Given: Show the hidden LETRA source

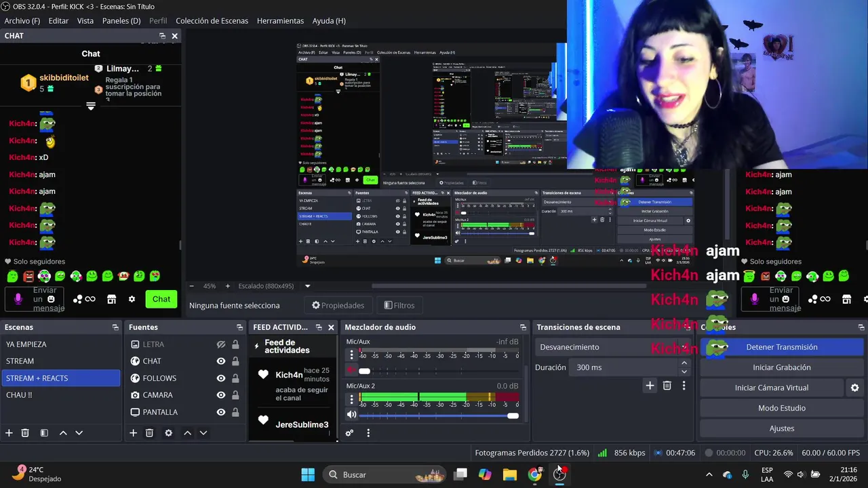Looking at the screenshot, I should tap(221, 344).
